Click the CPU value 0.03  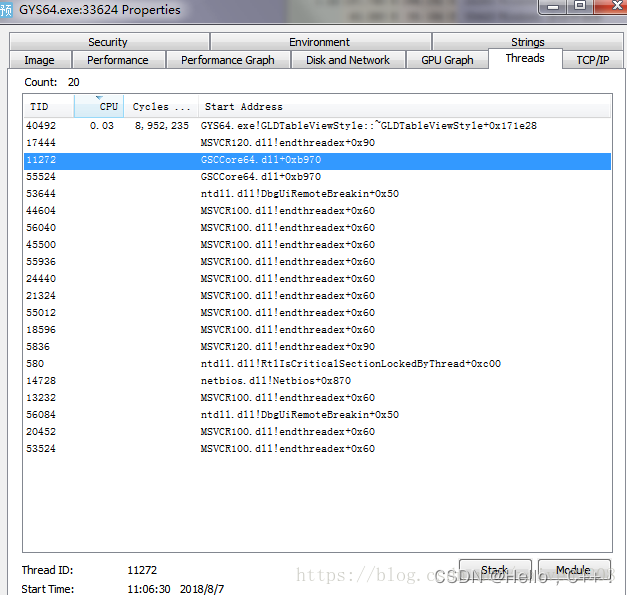point(102,126)
